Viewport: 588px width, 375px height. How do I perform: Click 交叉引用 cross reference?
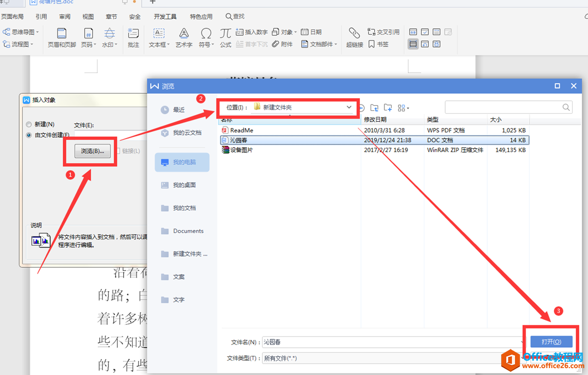[x=384, y=32]
